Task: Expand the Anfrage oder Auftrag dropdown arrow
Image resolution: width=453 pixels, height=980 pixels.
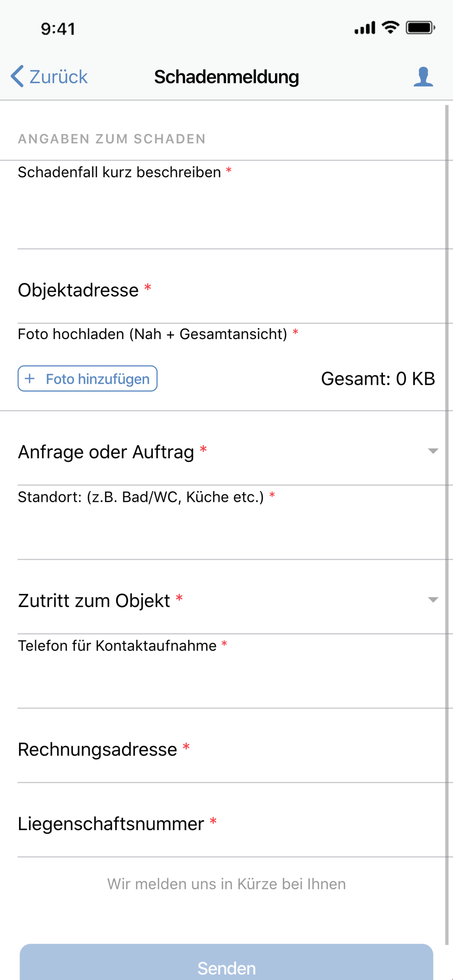Action: 432,451
